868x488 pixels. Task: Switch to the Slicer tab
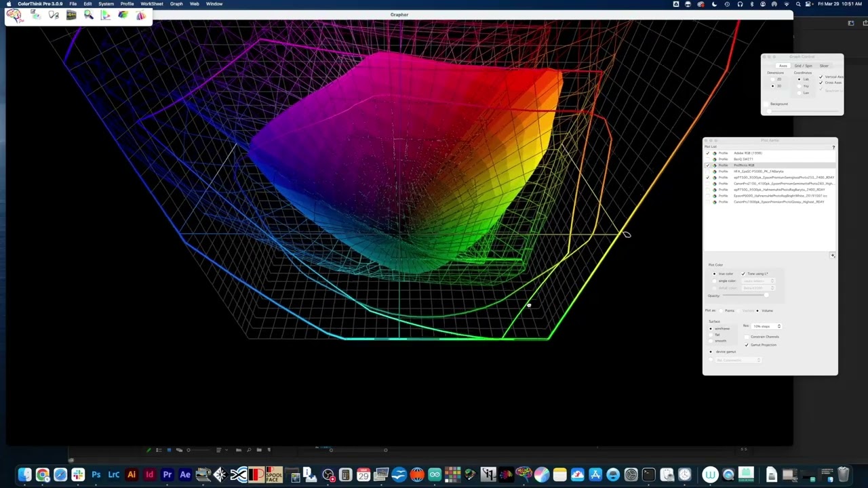(x=824, y=66)
